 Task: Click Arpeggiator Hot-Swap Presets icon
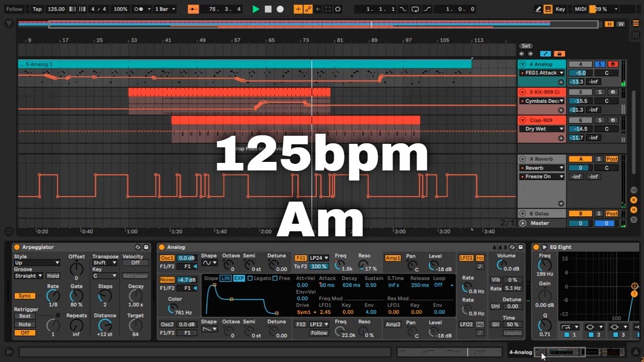[x=138, y=247]
